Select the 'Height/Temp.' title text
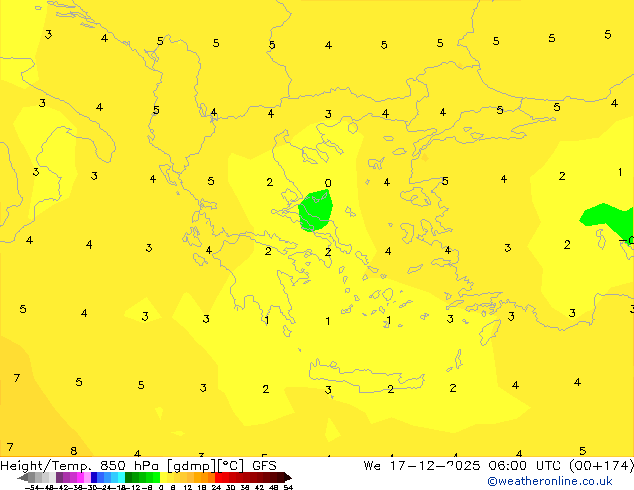Viewport: 634px width, 490px height. point(45,466)
